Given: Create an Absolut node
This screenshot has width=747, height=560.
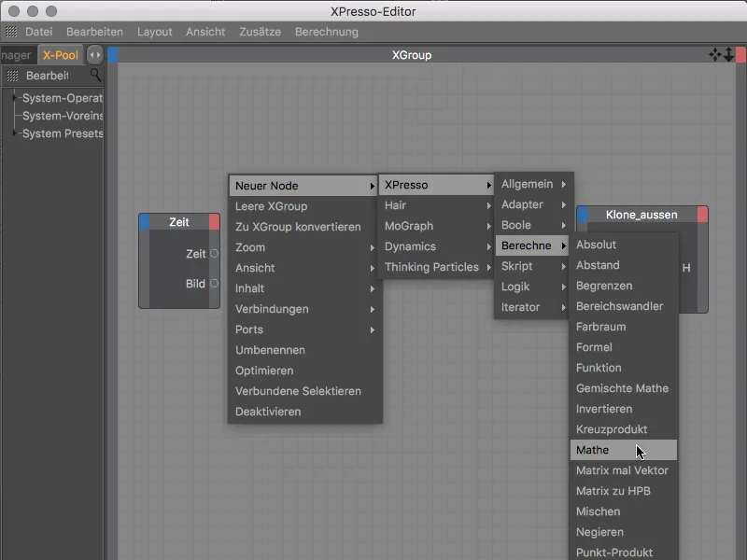Looking at the screenshot, I should (x=623, y=245).
